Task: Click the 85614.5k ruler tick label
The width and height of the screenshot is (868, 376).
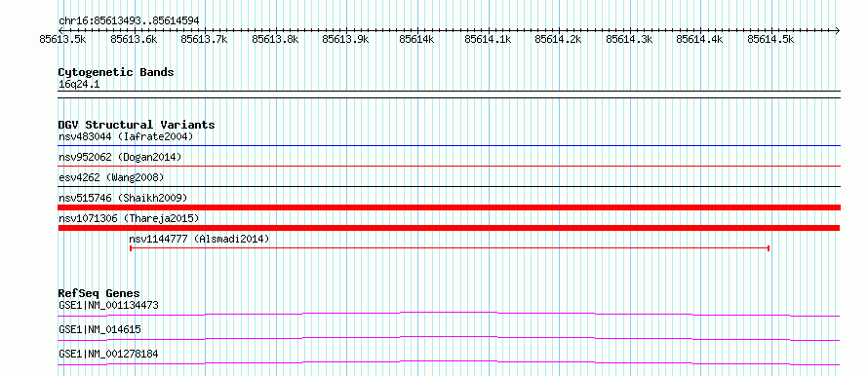Action: pyautogui.click(x=770, y=39)
